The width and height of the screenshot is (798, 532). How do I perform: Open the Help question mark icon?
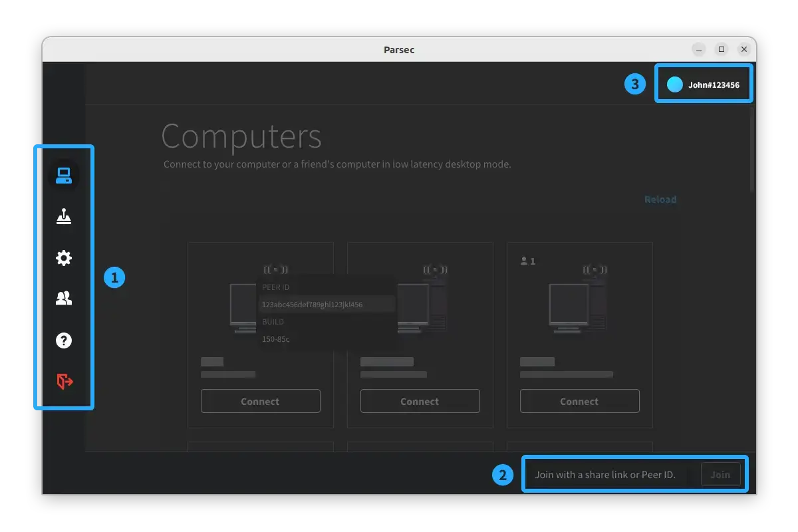click(x=64, y=340)
